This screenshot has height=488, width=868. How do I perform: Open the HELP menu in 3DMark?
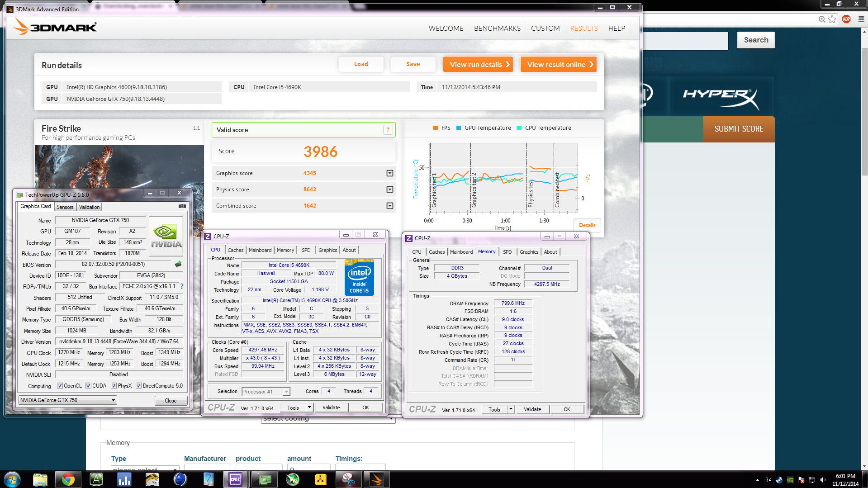tap(617, 28)
